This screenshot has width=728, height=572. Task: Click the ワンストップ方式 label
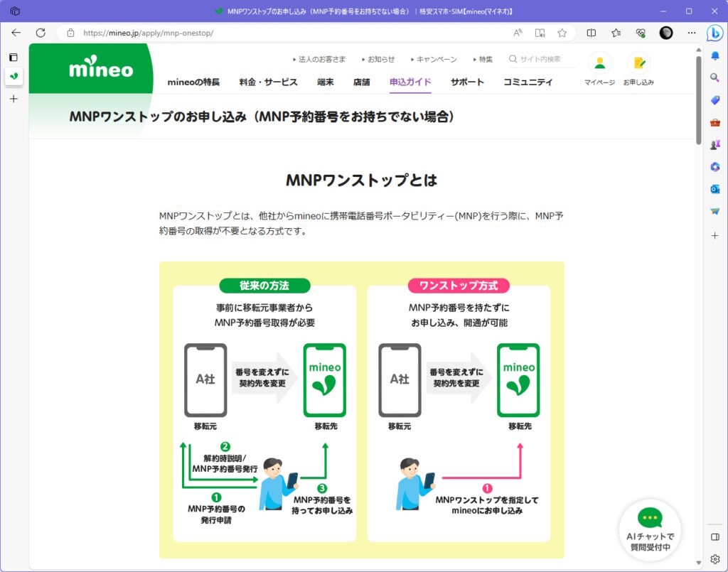(459, 286)
